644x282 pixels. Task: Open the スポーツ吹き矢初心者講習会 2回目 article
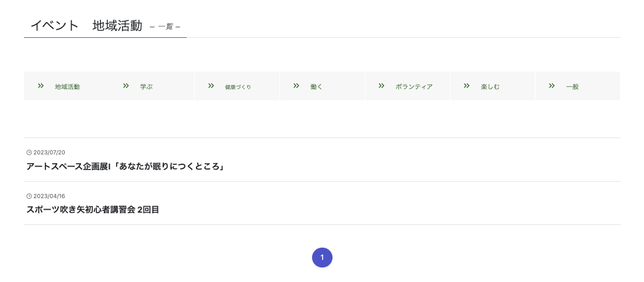point(93,210)
